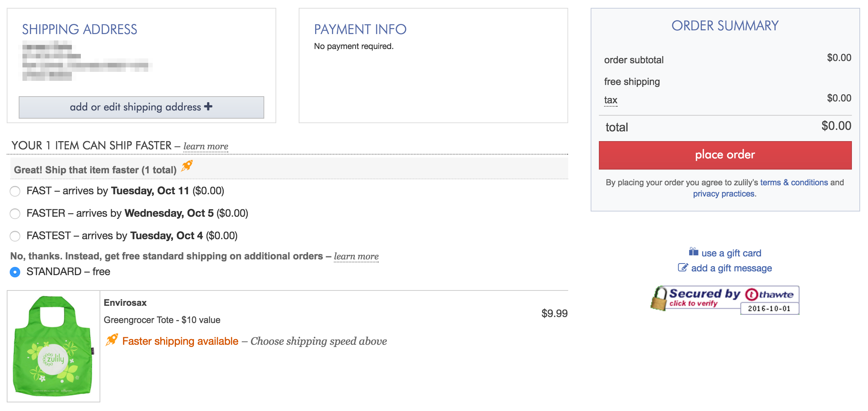The height and width of the screenshot is (411, 868).
Task: Click the dotted-underlined tax label
Action: click(x=610, y=100)
